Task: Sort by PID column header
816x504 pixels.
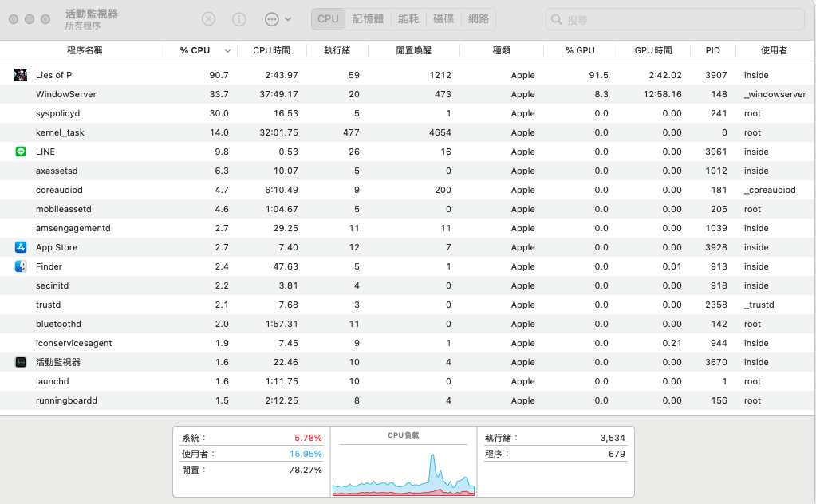Action: pos(713,50)
